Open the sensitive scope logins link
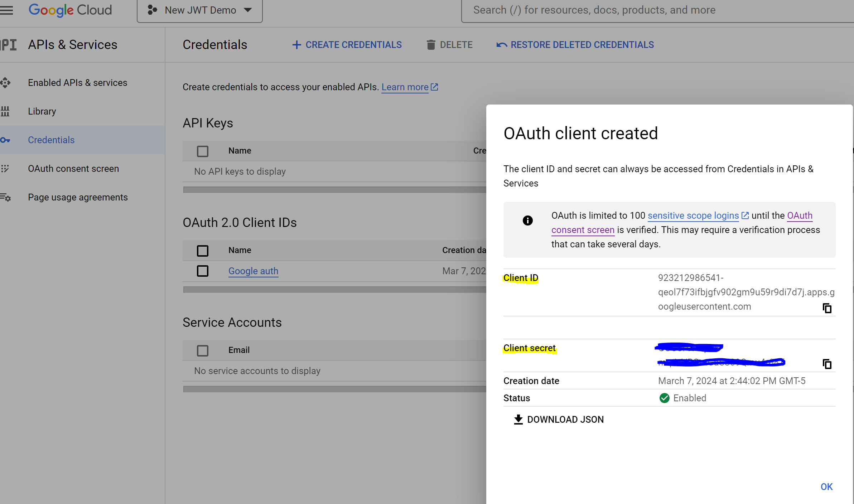The width and height of the screenshot is (854, 504). (x=693, y=215)
